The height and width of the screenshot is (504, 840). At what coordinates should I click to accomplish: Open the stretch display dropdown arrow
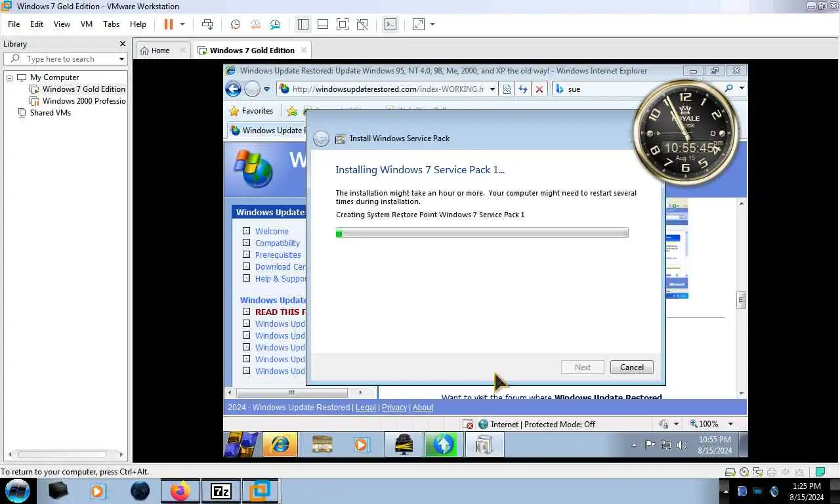(x=432, y=24)
